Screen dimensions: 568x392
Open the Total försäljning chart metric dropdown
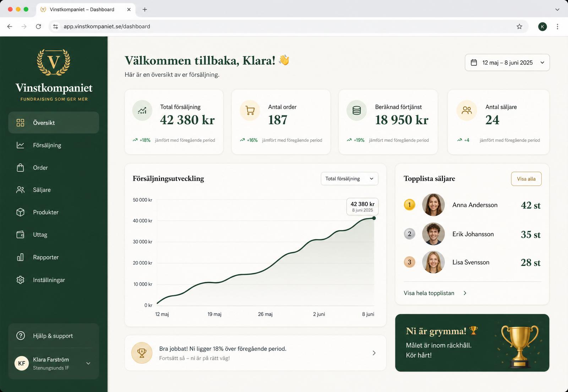pyautogui.click(x=350, y=179)
